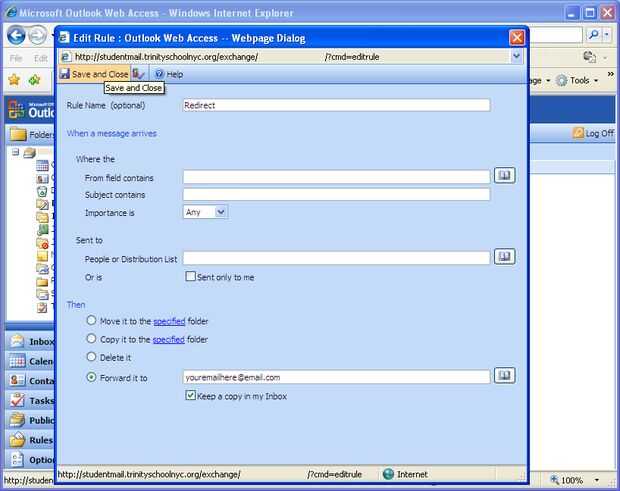The image size is (620, 491).
Task: Click the Public Folders icon in navigation pane
Action: pyautogui.click(x=17, y=420)
